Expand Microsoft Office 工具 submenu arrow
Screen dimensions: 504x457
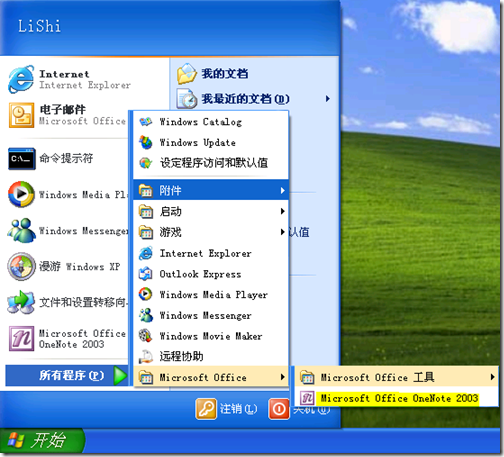point(492,377)
